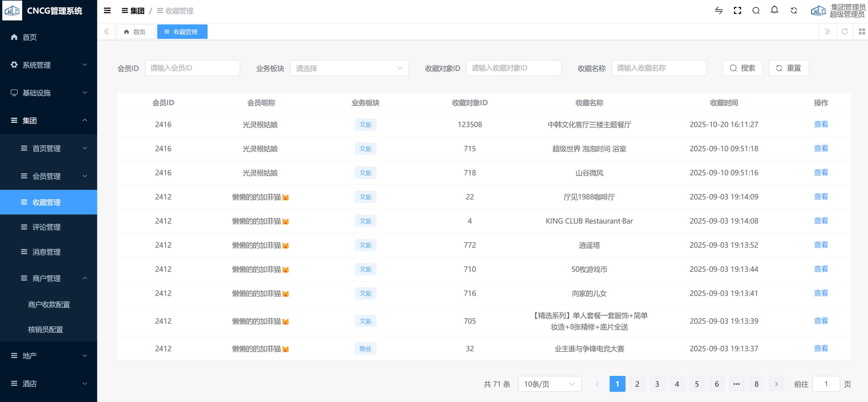Click 查看 for 山谷微风 row
The height and width of the screenshot is (402, 868).
(x=821, y=173)
